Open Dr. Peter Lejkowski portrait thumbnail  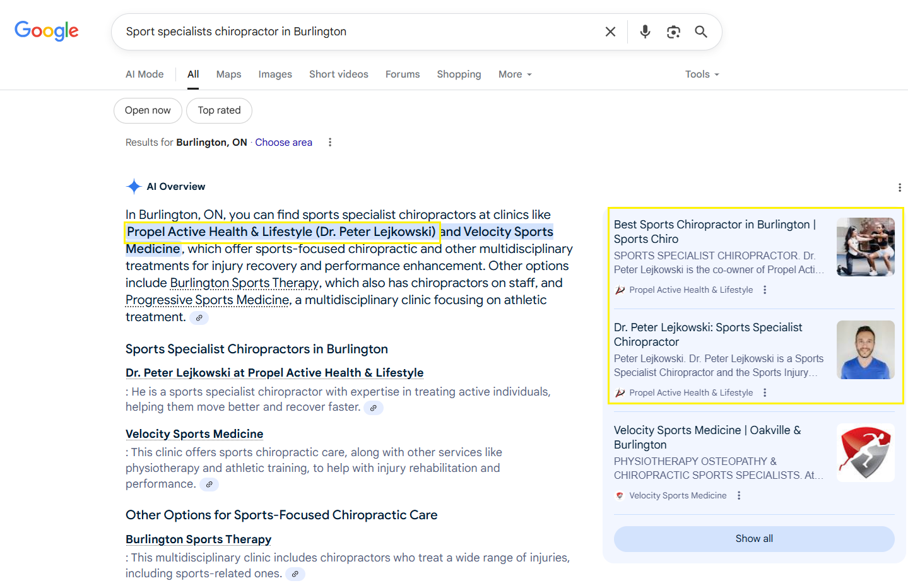click(x=865, y=350)
